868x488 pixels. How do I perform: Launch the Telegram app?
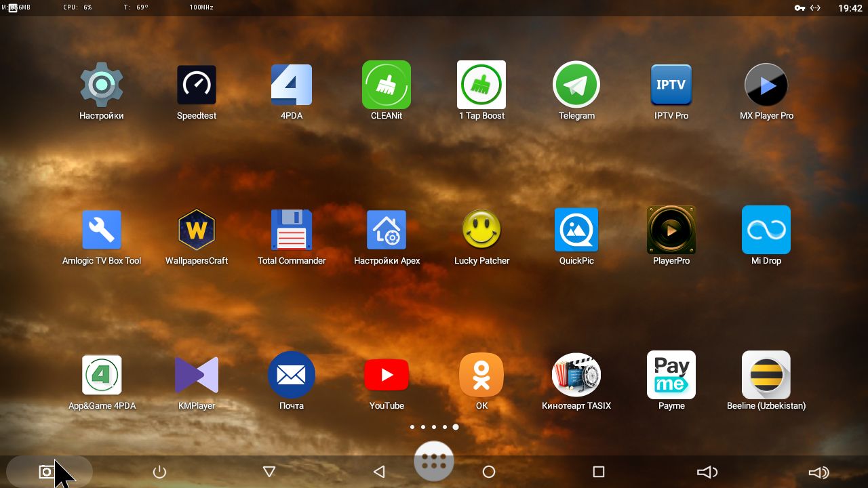576,85
